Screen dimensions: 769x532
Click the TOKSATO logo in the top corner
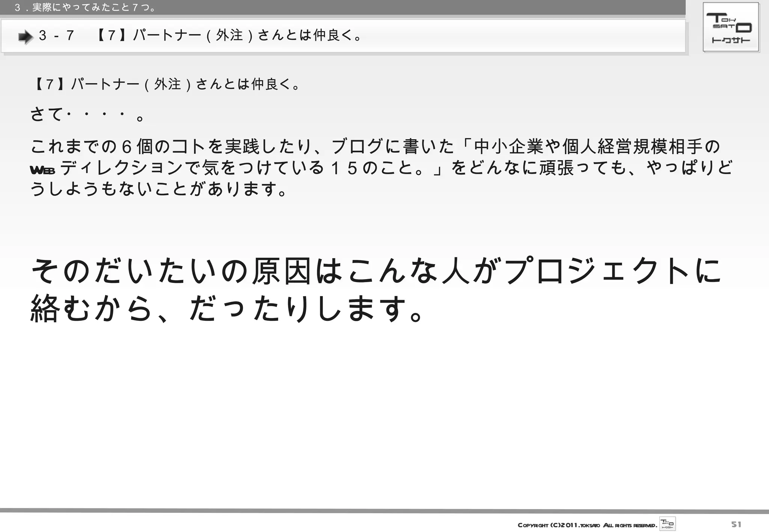(x=731, y=27)
